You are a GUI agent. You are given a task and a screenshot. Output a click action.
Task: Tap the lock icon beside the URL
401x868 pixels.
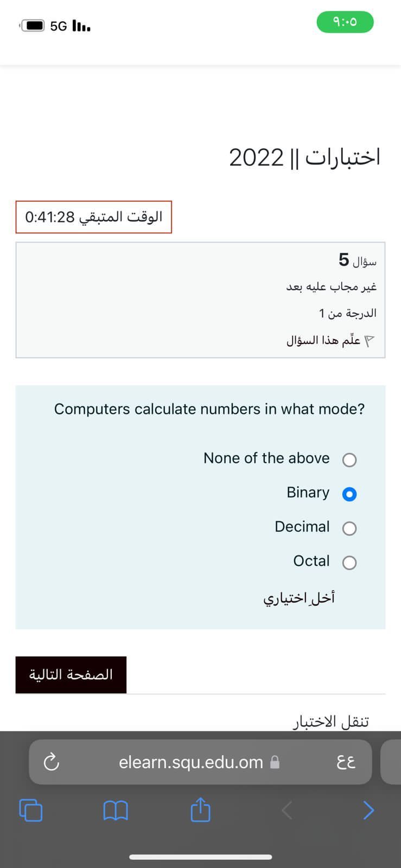(275, 762)
